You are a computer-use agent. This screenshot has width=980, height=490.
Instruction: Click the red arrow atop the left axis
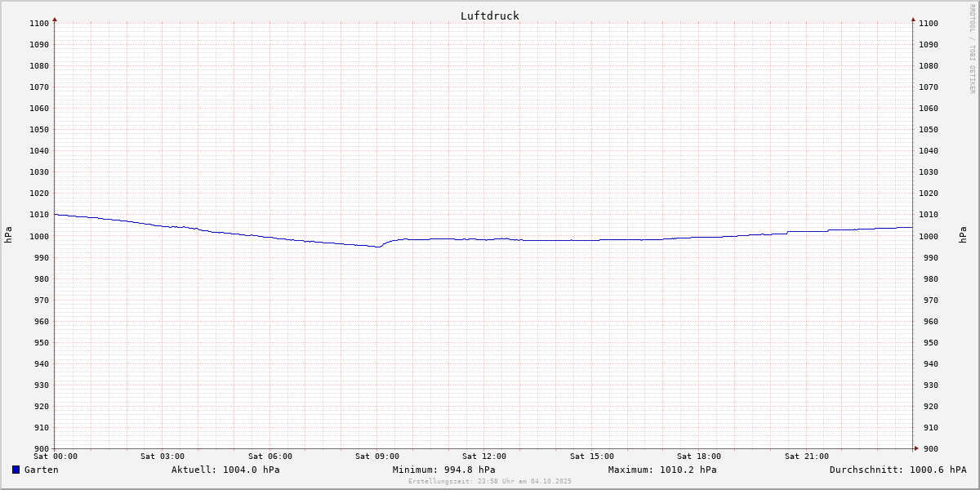(55, 19)
